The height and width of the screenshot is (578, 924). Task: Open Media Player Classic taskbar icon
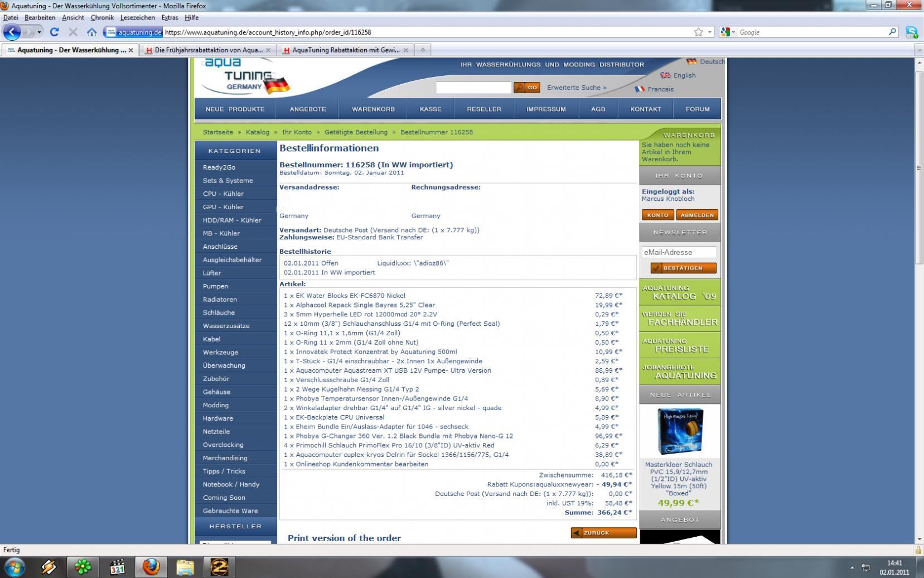tap(118, 567)
